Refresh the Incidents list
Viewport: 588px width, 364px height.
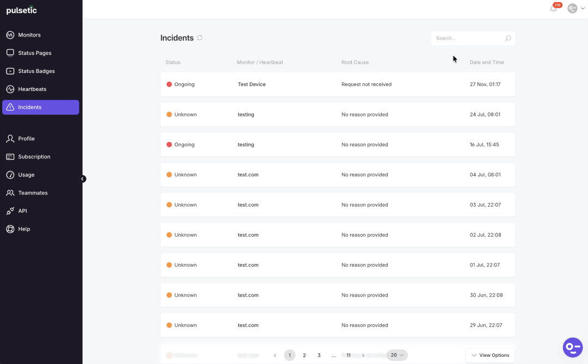tap(199, 38)
